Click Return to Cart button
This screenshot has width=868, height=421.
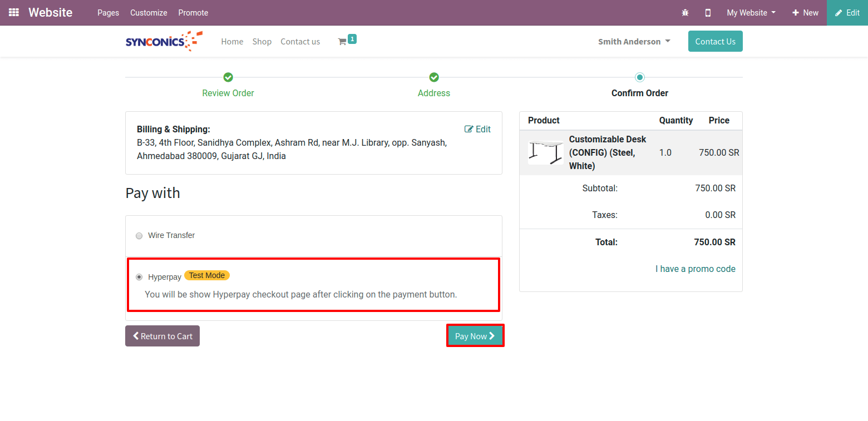pos(162,336)
